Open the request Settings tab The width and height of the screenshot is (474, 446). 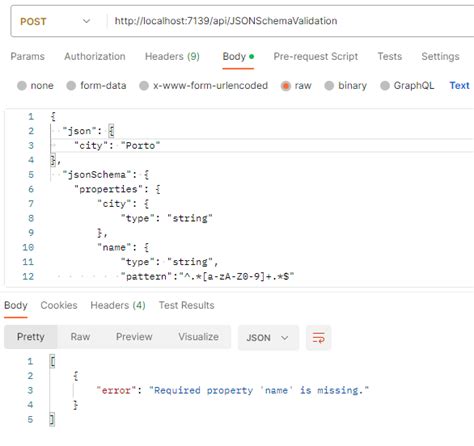440,56
